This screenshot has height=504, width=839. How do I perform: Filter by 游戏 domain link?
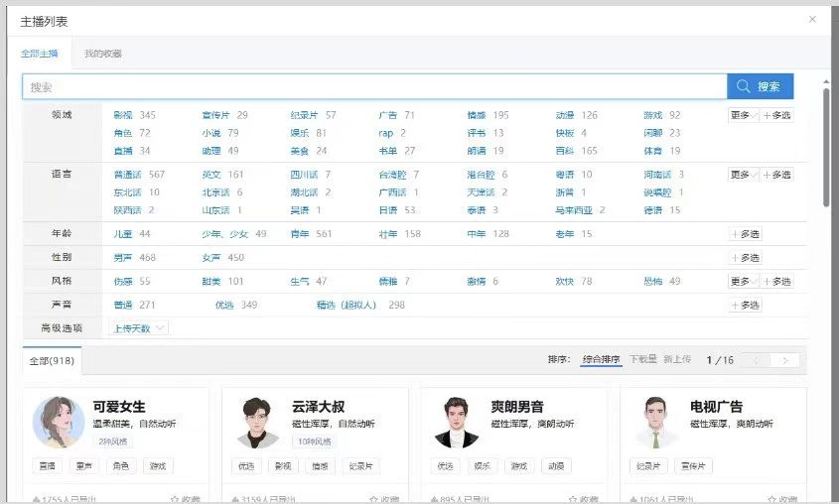[653, 115]
